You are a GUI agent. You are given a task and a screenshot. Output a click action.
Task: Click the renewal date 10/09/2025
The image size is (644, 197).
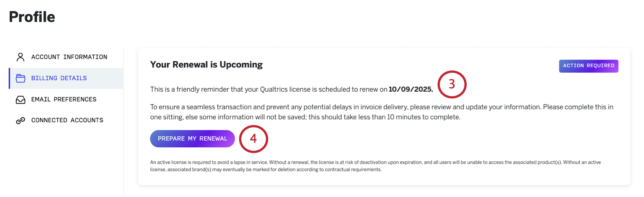pyautogui.click(x=411, y=89)
